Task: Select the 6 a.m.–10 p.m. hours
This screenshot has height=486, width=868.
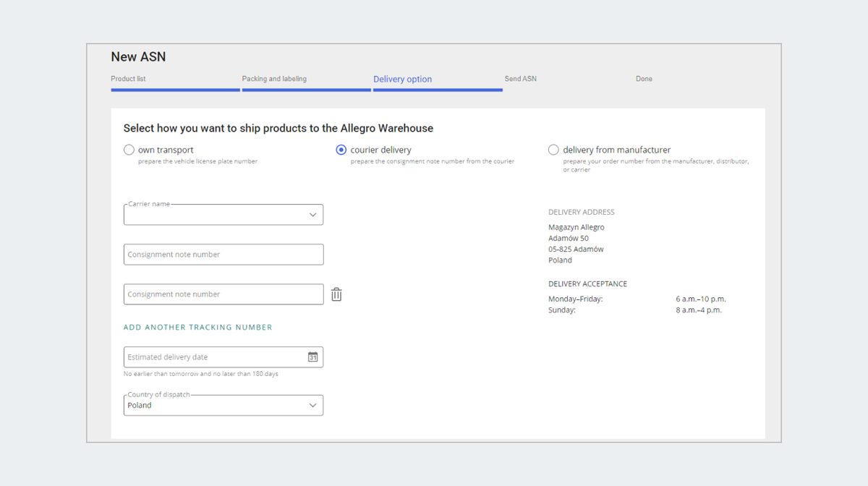Action: click(x=701, y=299)
